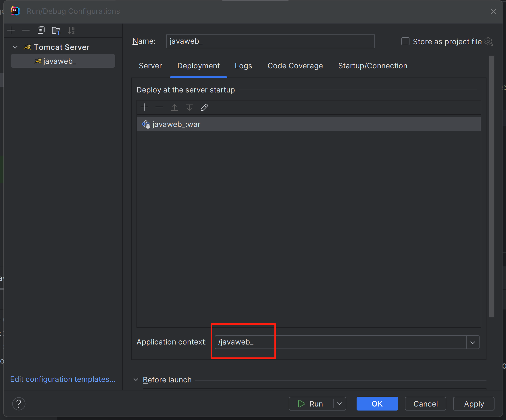This screenshot has height=420, width=506.
Task: Remove the selected run configuration
Action: [x=26, y=30]
